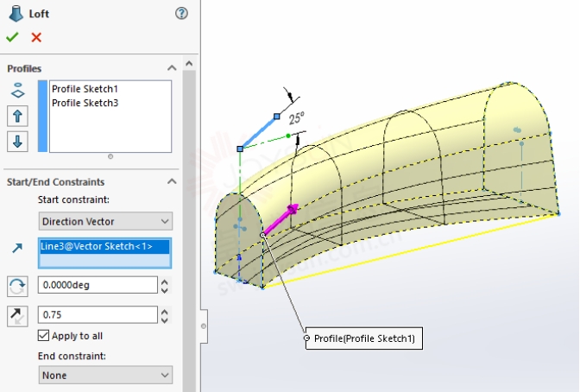Move selected profile up with arrow button
The image size is (580, 392).
pos(17,117)
